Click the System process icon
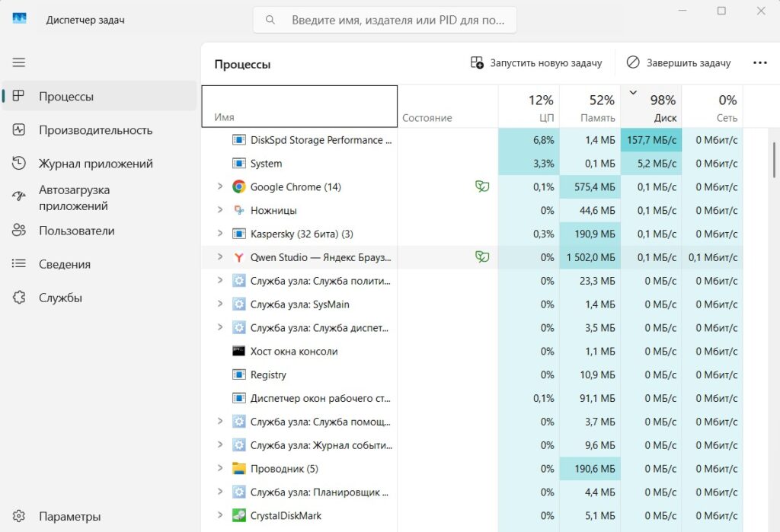 [238, 163]
